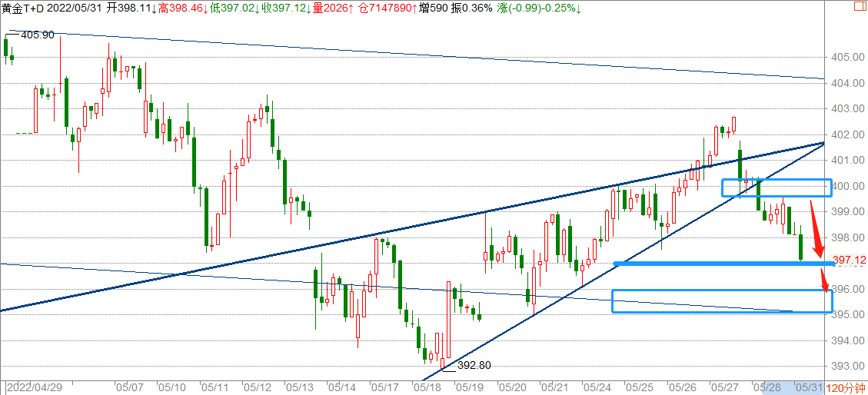Click the 05/10 date on time axis
Screen dimensions: 868x395
(x=171, y=388)
